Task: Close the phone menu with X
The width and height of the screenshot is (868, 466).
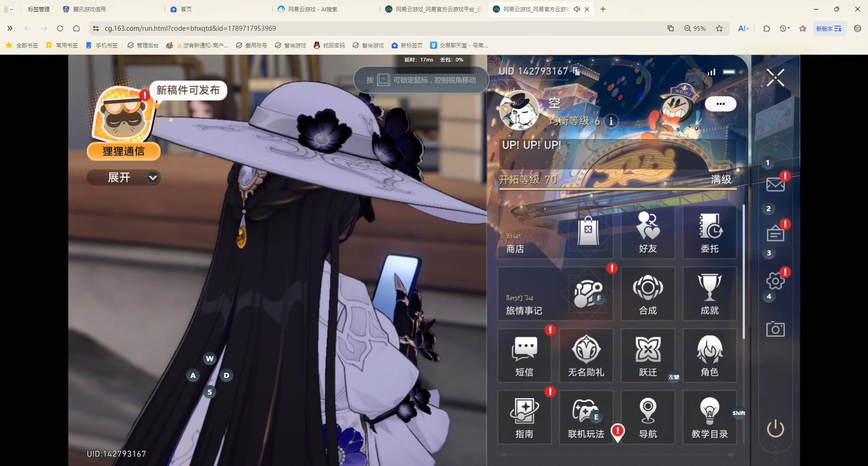Action: 775,78
